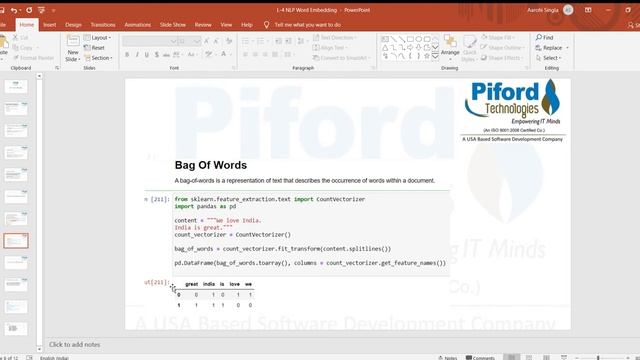Click Clear All Formatting icon
Screen dimensions: 640x360
pos(229,41)
